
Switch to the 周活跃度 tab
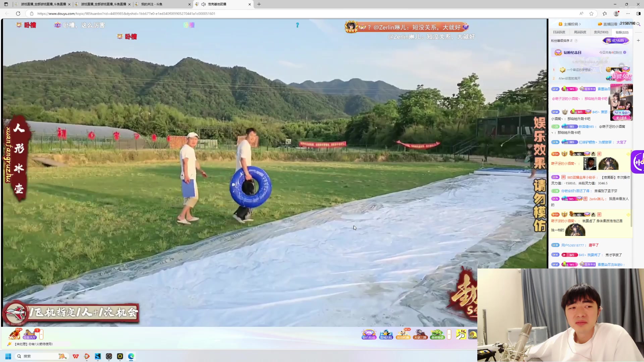580,32
